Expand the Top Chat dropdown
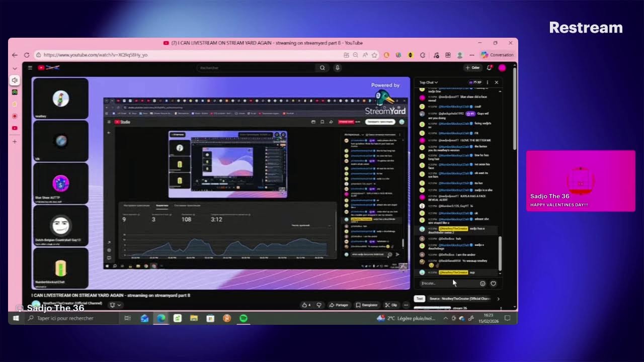 click(429, 82)
